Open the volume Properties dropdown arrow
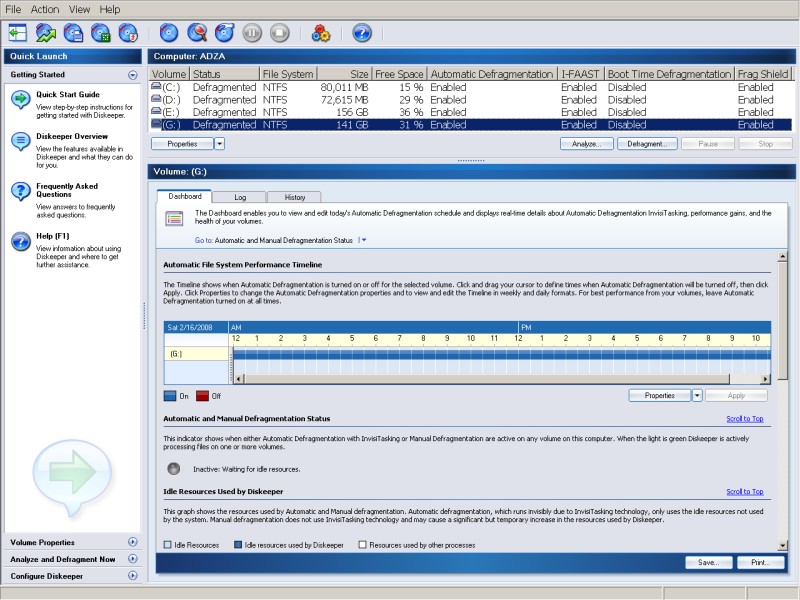The height and width of the screenshot is (600, 800). point(219,144)
